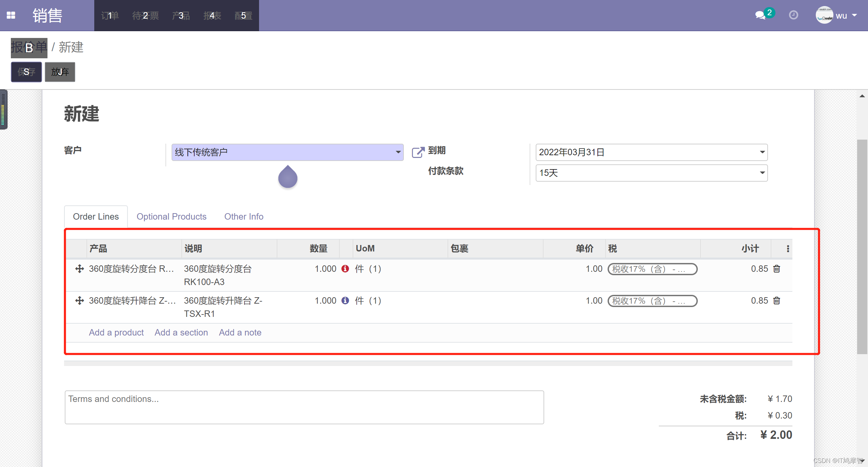This screenshot has height=467, width=868.
Task: Click the red stock warning info icon
Action: 345,269
